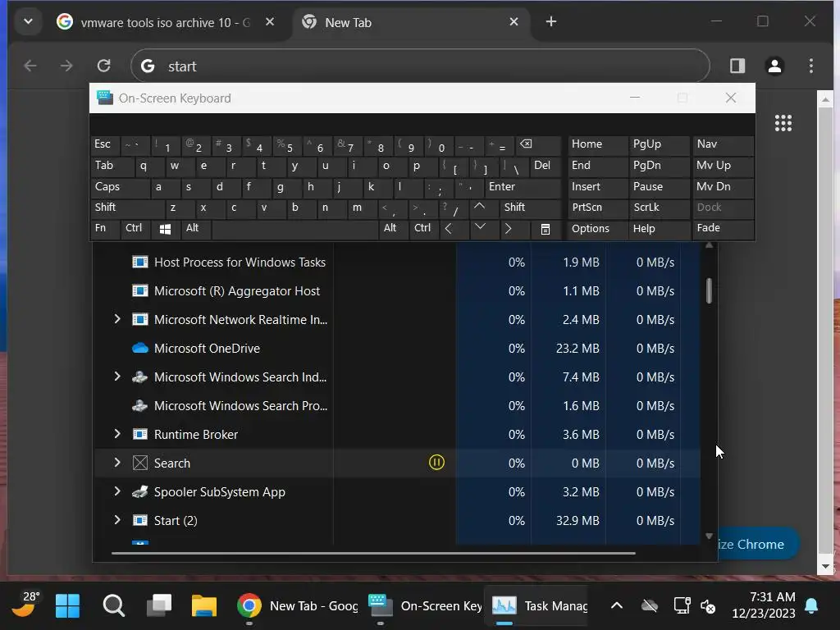Expand Start (2) process group
The image size is (840, 630).
click(x=117, y=519)
